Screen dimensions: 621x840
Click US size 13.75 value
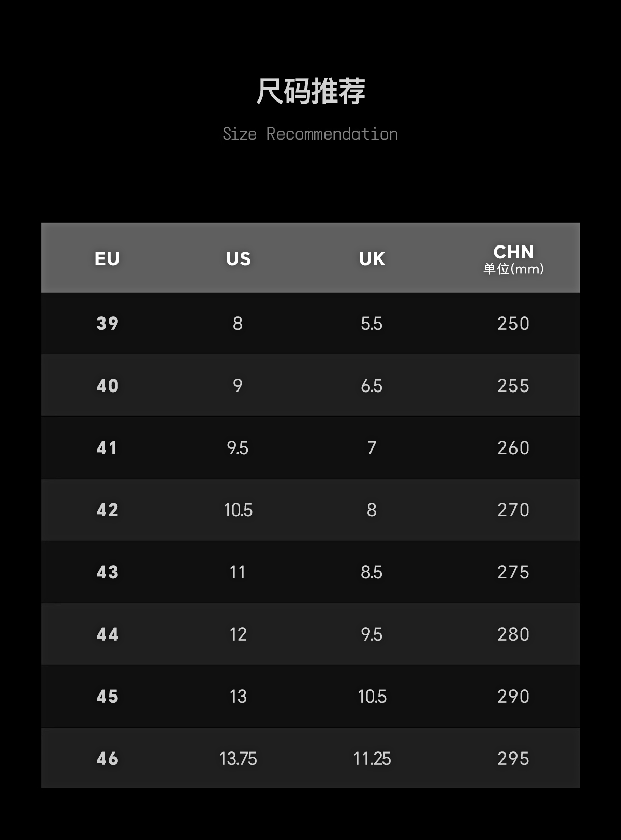(x=238, y=759)
